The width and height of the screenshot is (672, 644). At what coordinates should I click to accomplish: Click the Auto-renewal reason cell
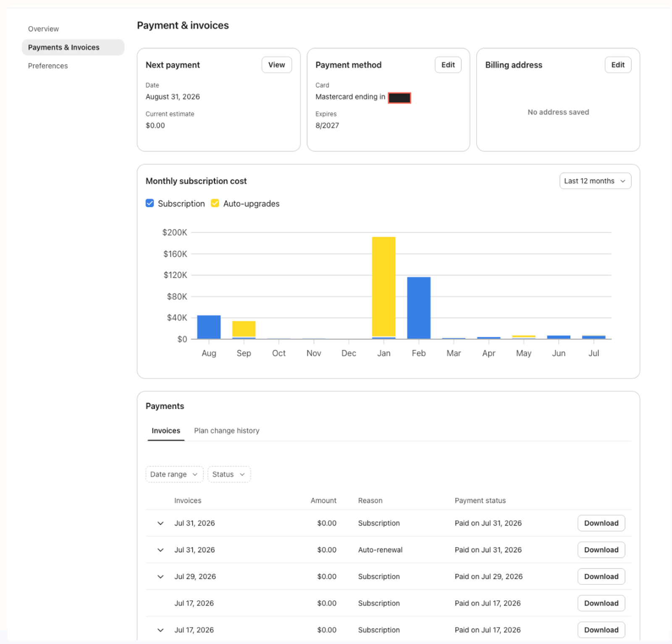point(380,550)
